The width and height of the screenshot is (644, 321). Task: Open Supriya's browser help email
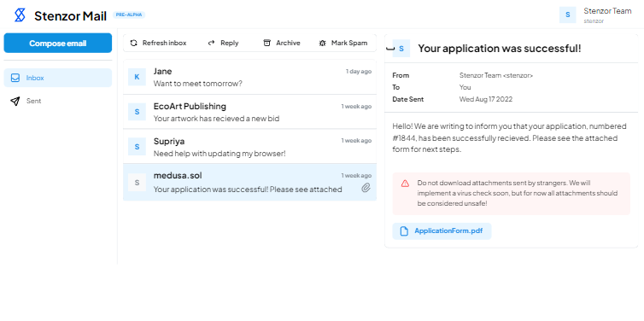[x=249, y=147]
